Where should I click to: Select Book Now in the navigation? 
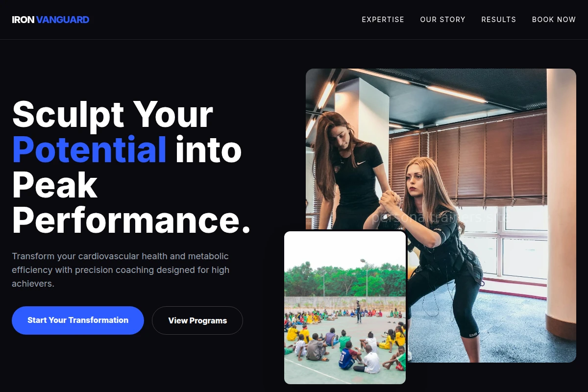point(554,20)
